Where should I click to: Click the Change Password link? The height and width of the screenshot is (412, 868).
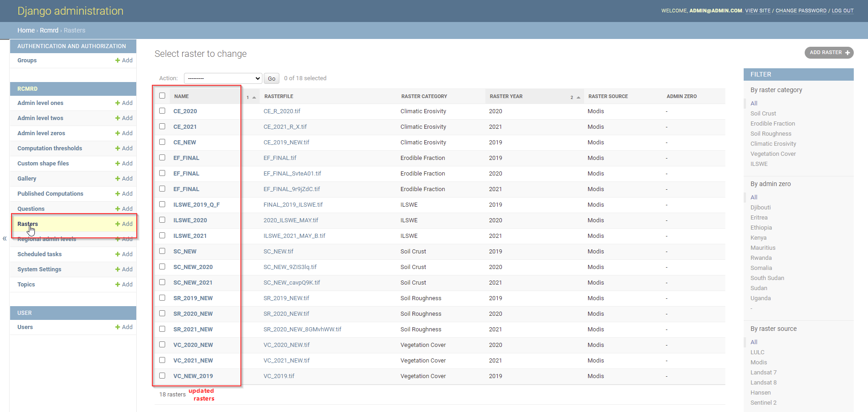pos(801,11)
